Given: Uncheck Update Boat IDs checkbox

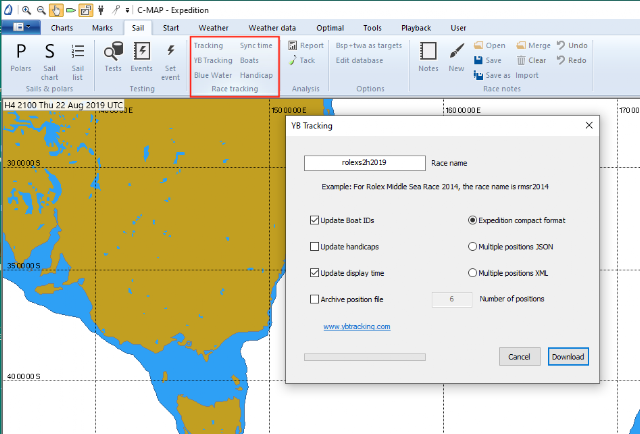Looking at the screenshot, I should click(314, 220).
